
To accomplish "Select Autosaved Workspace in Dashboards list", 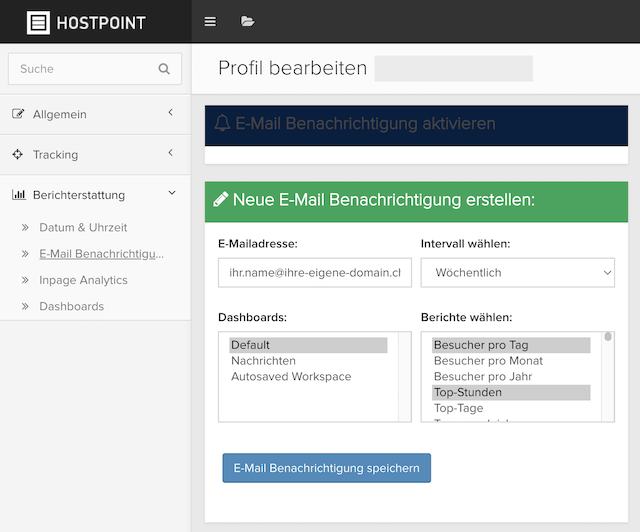I will click(308, 376).
